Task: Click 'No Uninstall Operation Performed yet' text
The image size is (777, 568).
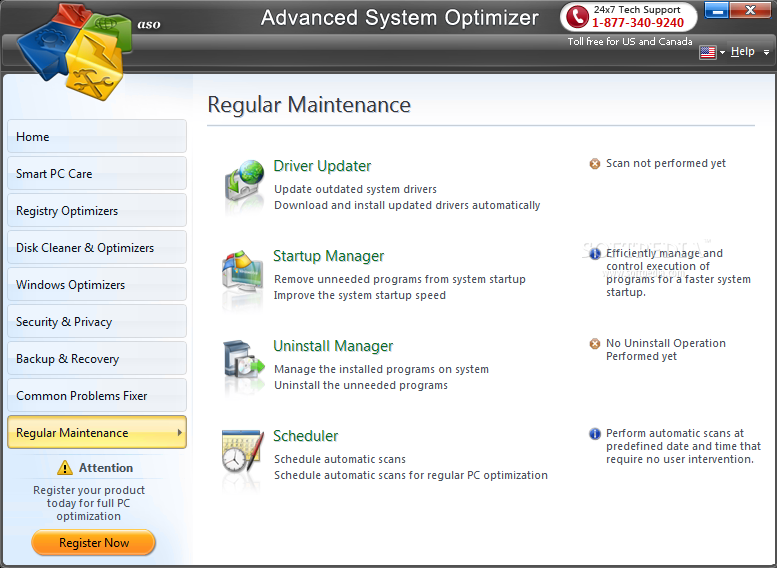Action: [x=666, y=349]
